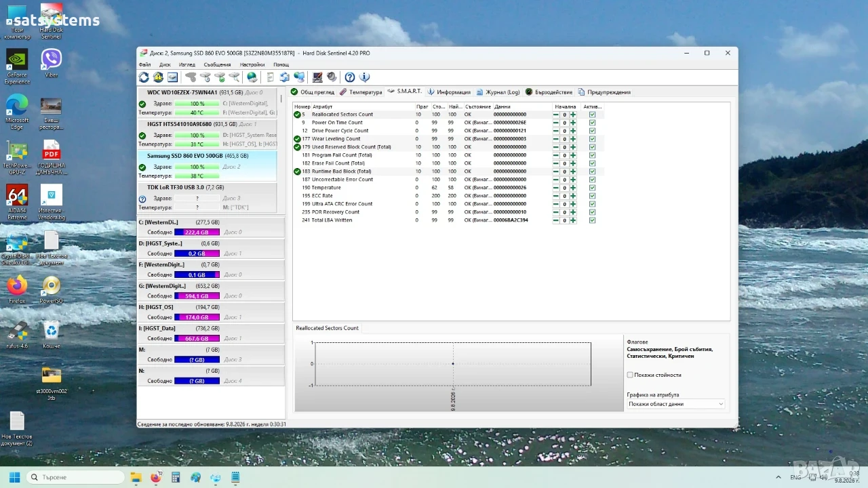The height and width of the screenshot is (488, 868).
Task: Open the st3000vm002 3tb desktop folder
Action: 52,383
